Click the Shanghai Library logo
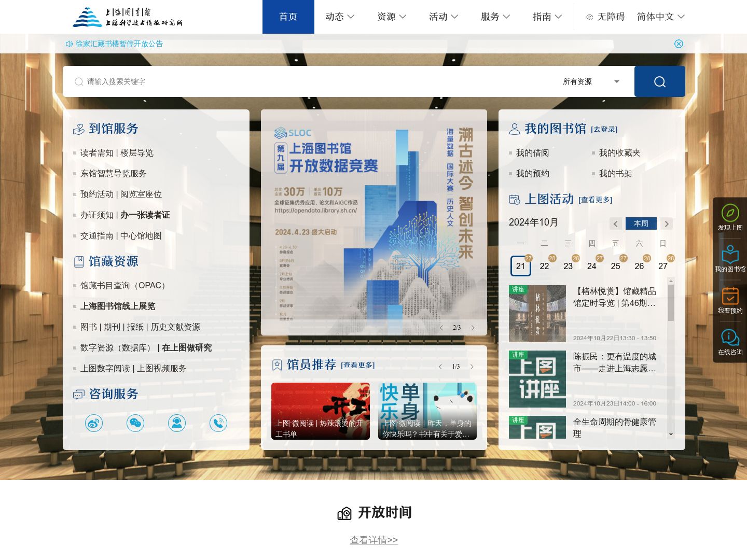The height and width of the screenshot is (560, 747). click(128, 17)
